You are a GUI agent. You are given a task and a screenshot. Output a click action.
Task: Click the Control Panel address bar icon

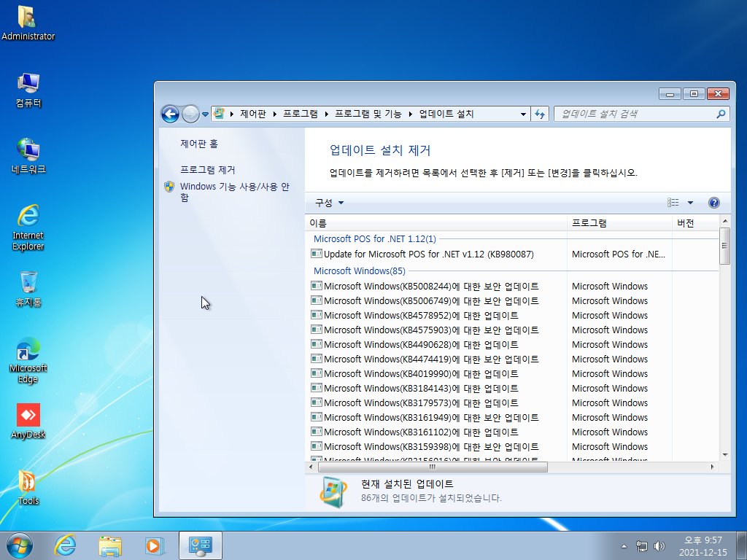click(x=219, y=113)
